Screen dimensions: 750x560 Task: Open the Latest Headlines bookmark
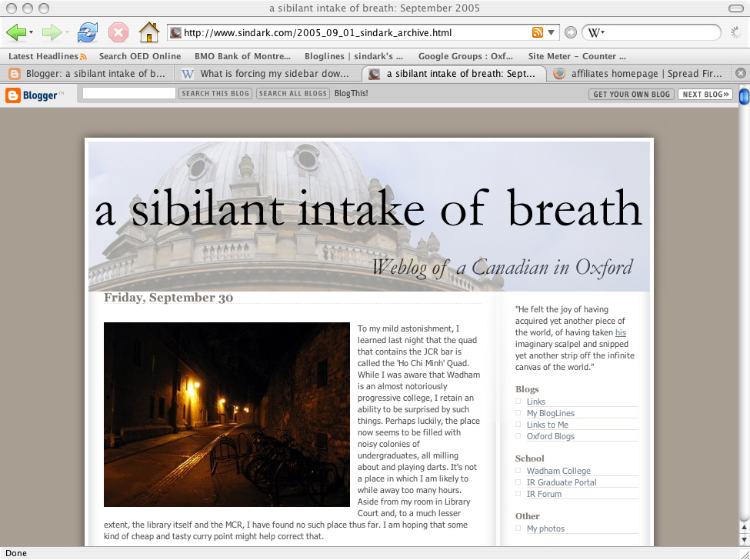47,56
